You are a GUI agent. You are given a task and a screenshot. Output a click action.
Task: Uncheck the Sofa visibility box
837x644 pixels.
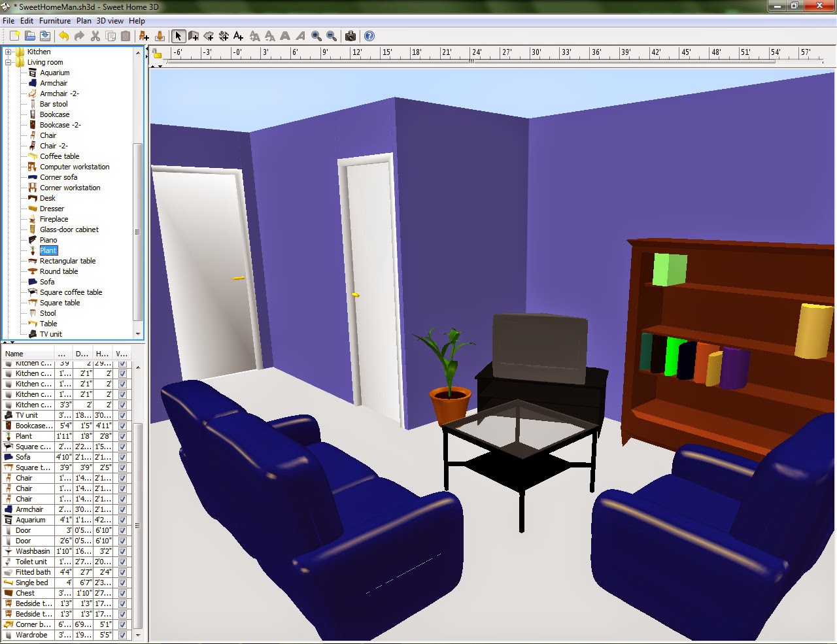122,456
